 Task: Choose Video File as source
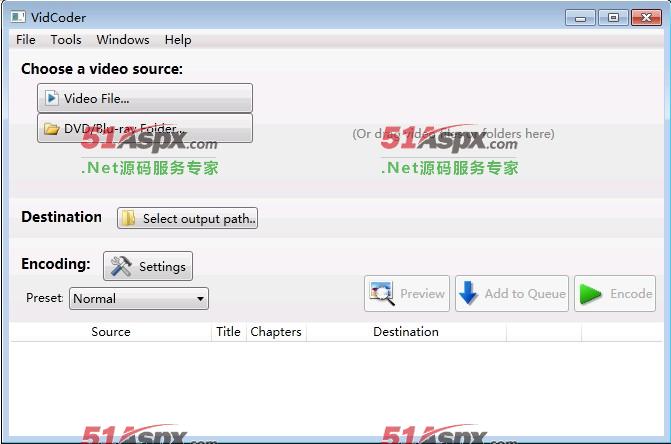coord(145,98)
